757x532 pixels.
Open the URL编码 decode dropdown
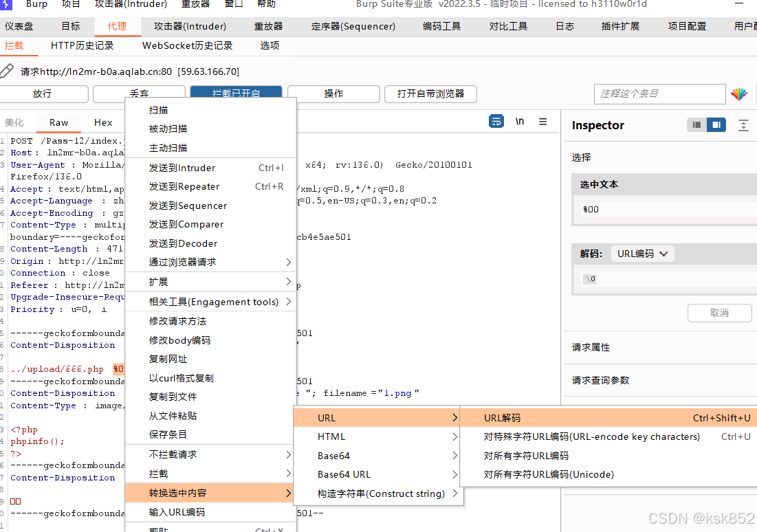[643, 254]
